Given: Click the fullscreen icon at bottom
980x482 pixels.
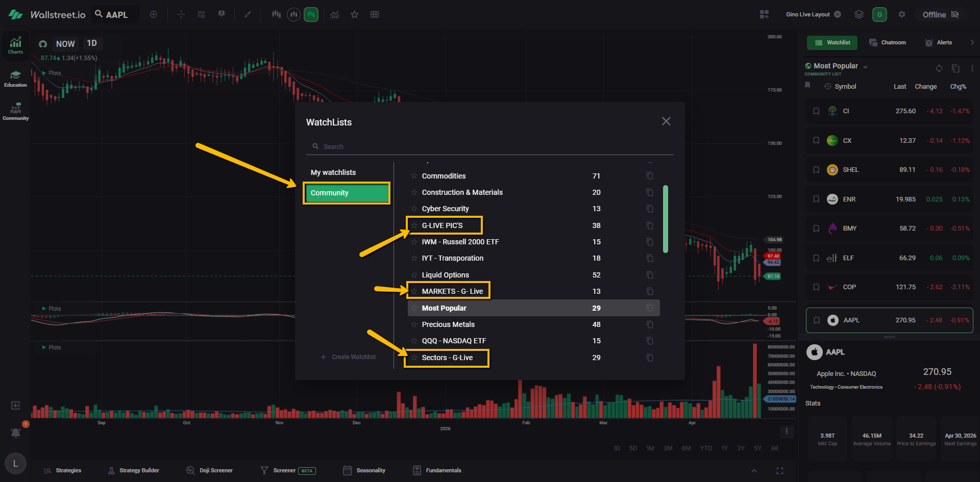Looking at the screenshot, I should click(779, 470).
